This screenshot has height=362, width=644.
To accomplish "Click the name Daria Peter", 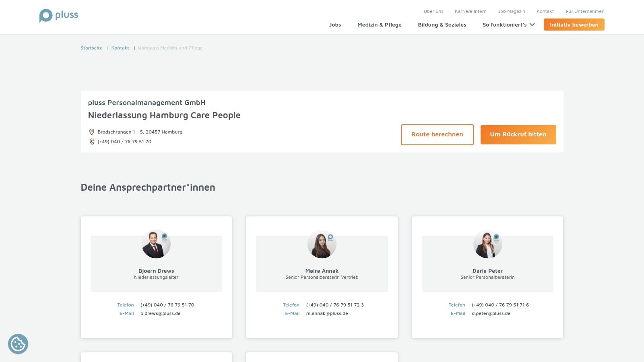I will click(487, 271).
